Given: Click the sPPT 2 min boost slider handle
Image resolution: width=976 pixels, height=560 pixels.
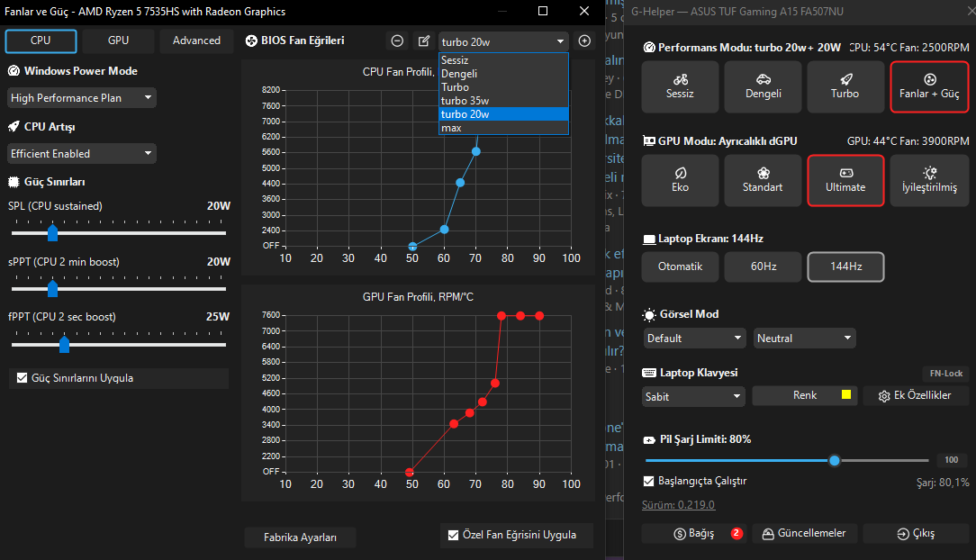Looking at the screenshot, I should pos(53,289).
